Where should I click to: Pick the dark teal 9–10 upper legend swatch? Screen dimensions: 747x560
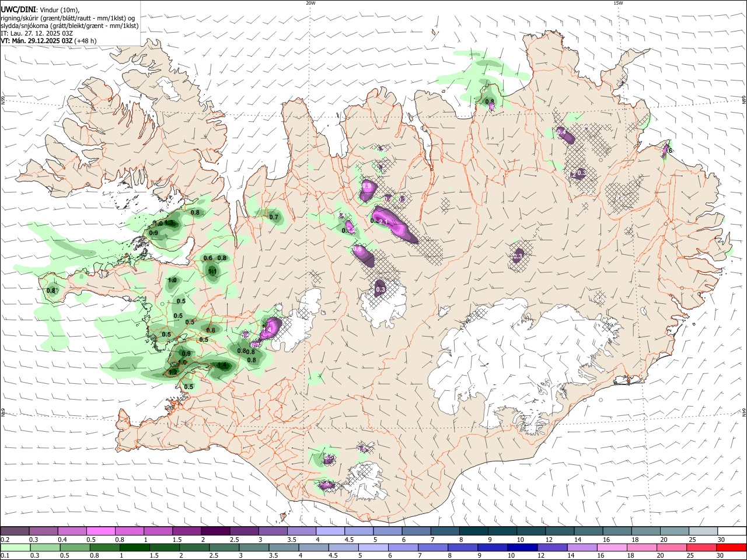(x=502, y=531)
